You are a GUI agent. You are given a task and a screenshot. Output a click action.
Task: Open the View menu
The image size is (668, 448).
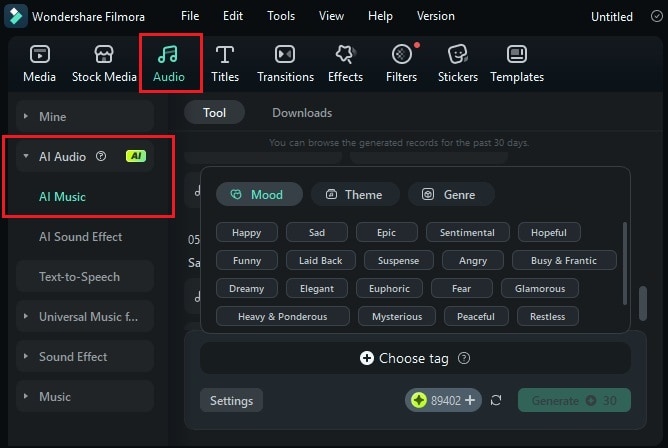point(331,16)
